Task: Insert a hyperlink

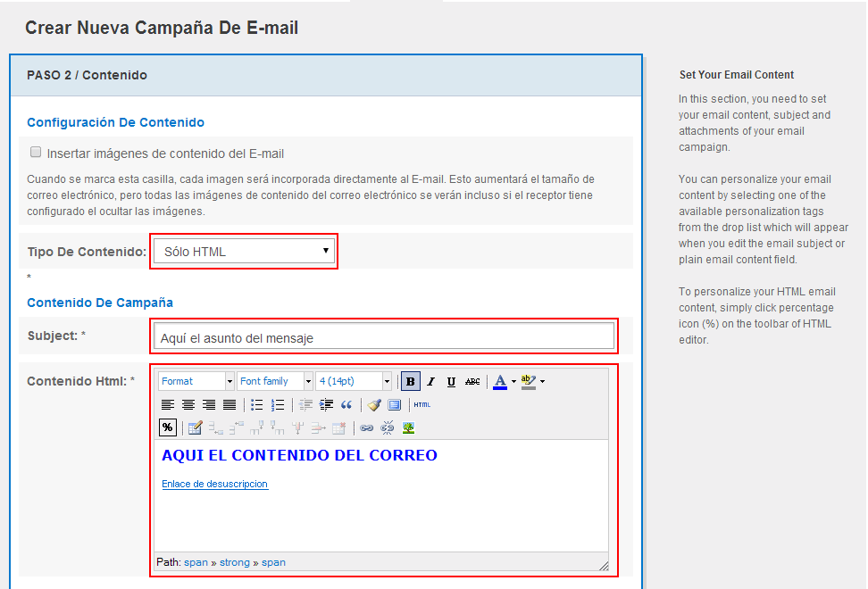Action: 366,428
